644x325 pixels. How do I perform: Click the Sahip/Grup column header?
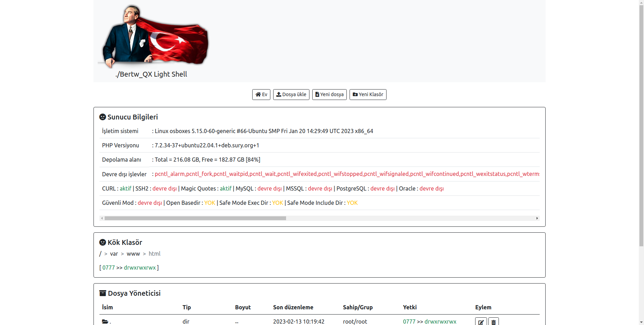tap(358, 307)
